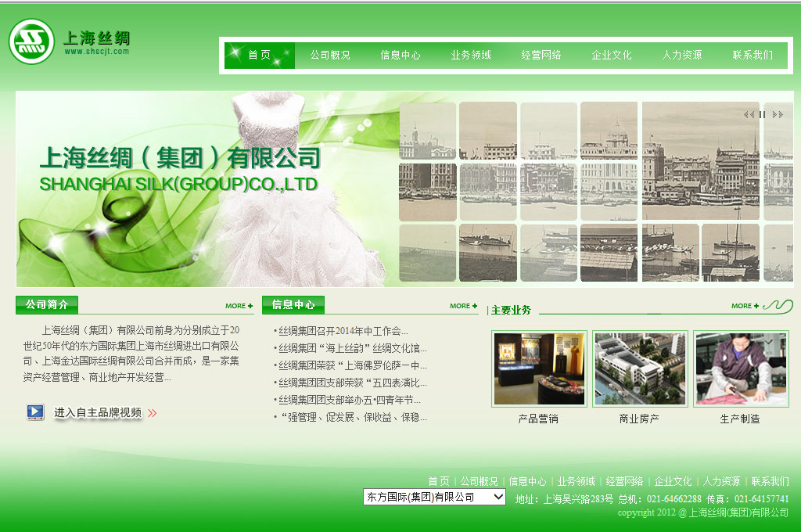The width and height of the screenshot is (801, 532).
Task: Open the 人力资源 navigation menu
Action: [x=682, y=56]
